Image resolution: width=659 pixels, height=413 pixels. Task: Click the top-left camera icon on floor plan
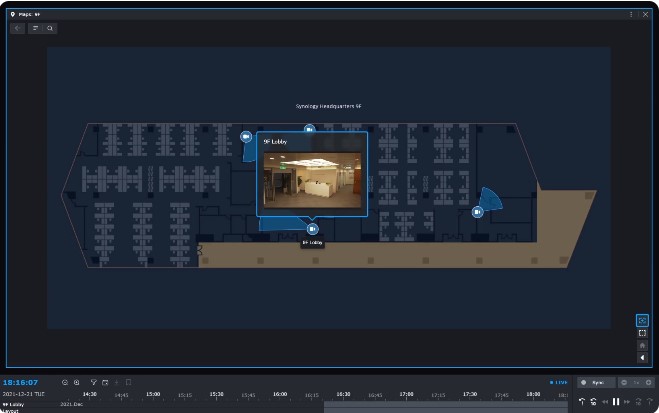(x=246, y=136)
